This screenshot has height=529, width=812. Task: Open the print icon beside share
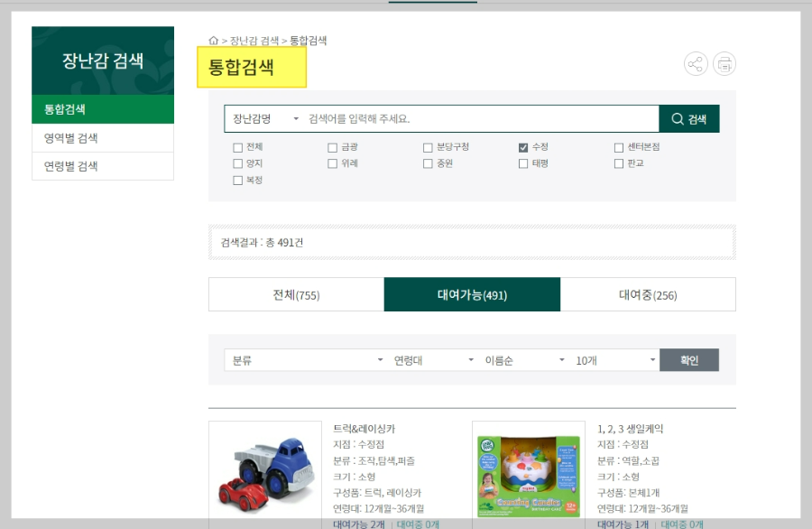tap(724, 63)
